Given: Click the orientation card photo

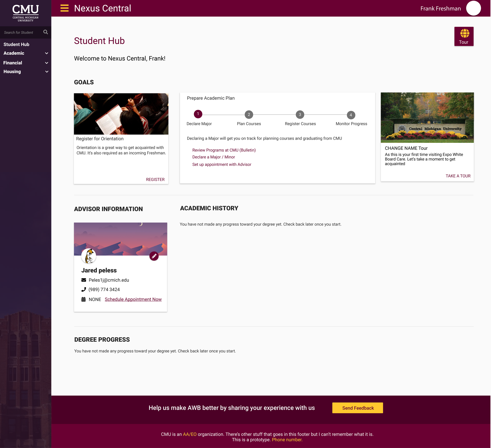Looking at the screenshot, I should [121, 114].
